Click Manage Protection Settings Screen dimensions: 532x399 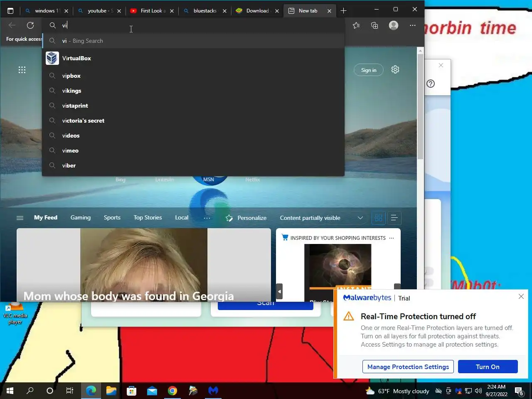pyautogui.click(x=408, y=367)
